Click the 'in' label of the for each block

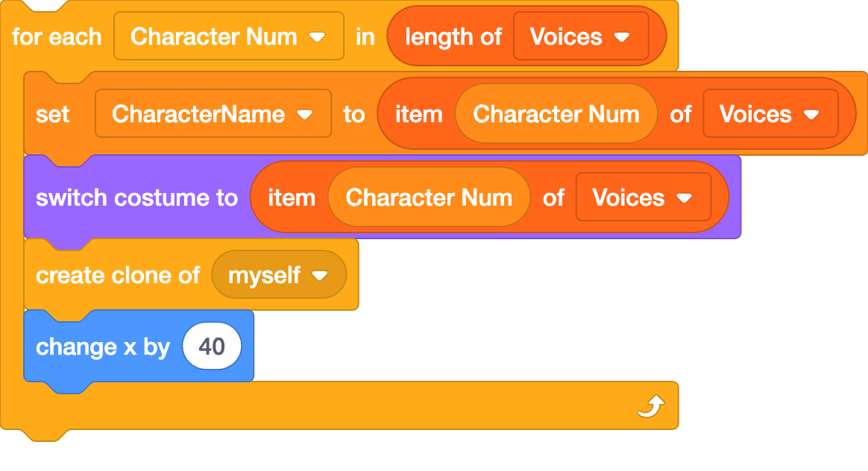tap(365, 37)
